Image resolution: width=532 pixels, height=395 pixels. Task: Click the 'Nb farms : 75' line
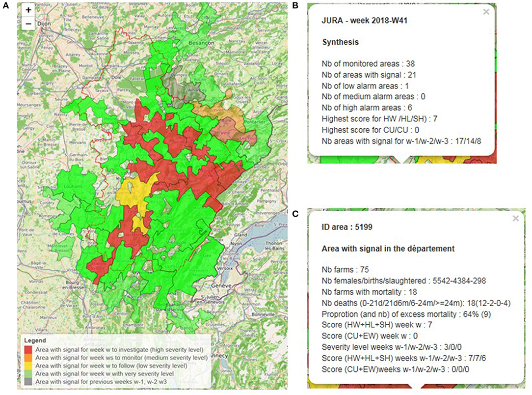[x=345, y=270]
